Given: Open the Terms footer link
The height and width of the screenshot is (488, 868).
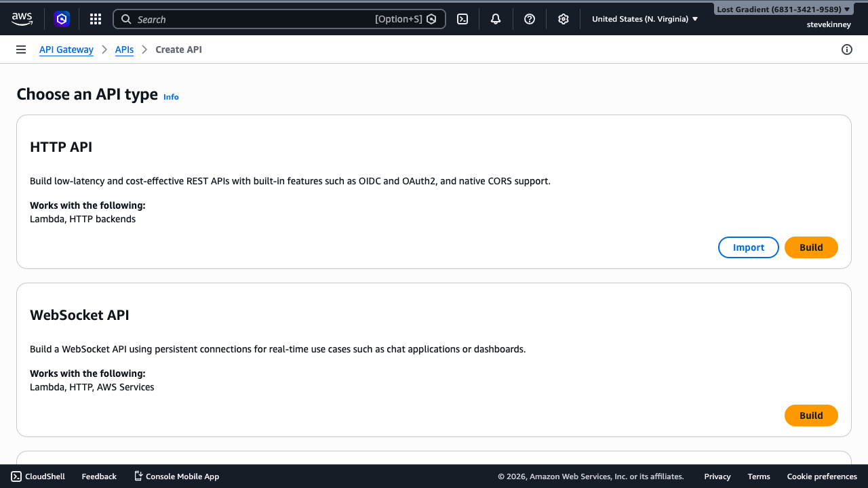Looking at the screenshot, I should tap(759, 476).
